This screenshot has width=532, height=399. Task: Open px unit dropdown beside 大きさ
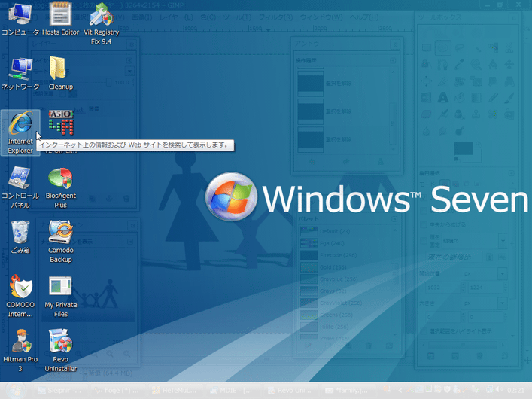click(484, 303)
